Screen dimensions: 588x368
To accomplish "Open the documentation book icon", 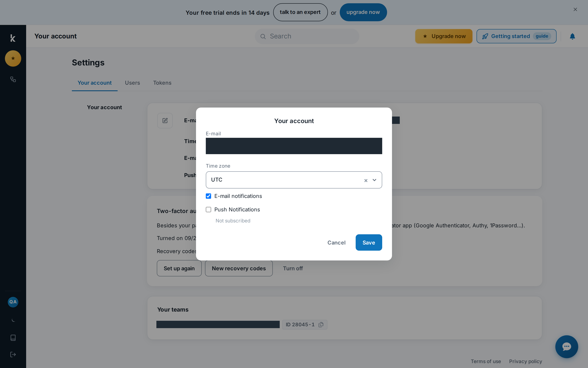I will (13, 338).
